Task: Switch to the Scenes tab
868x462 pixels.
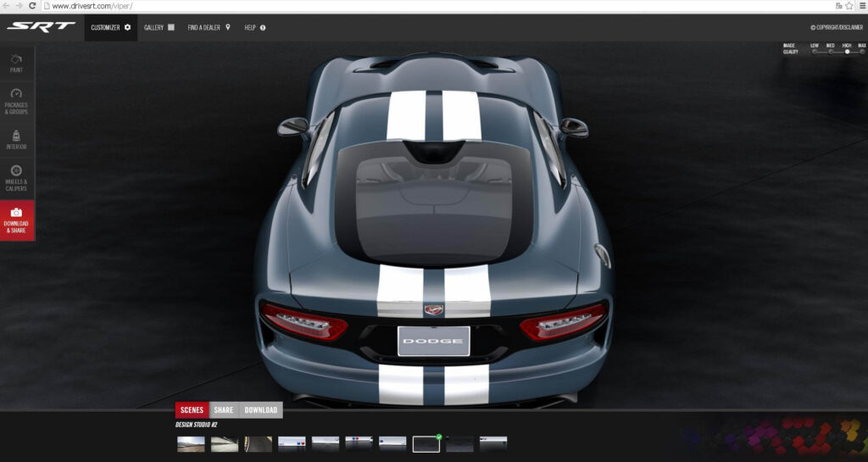Action: pos(192,410)
